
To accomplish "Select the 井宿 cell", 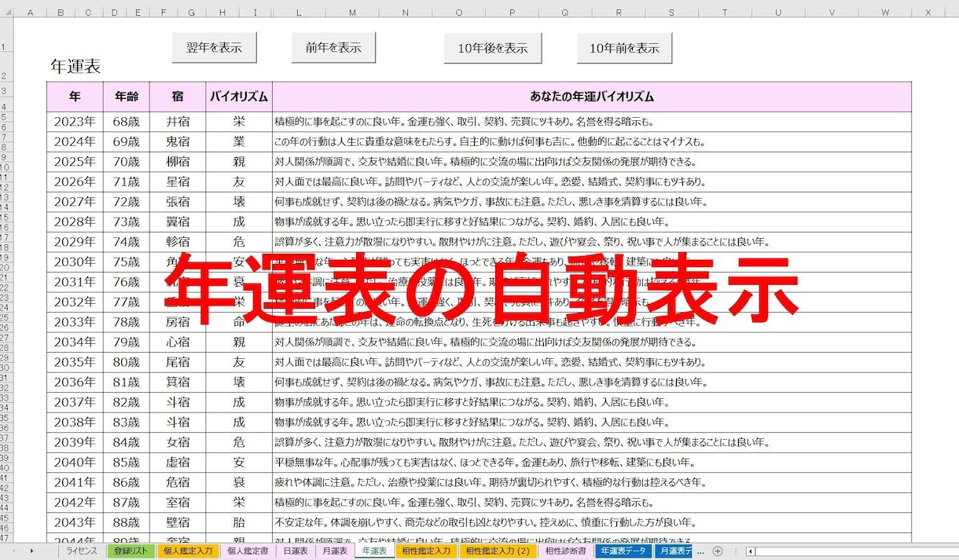I will point(178,122).
